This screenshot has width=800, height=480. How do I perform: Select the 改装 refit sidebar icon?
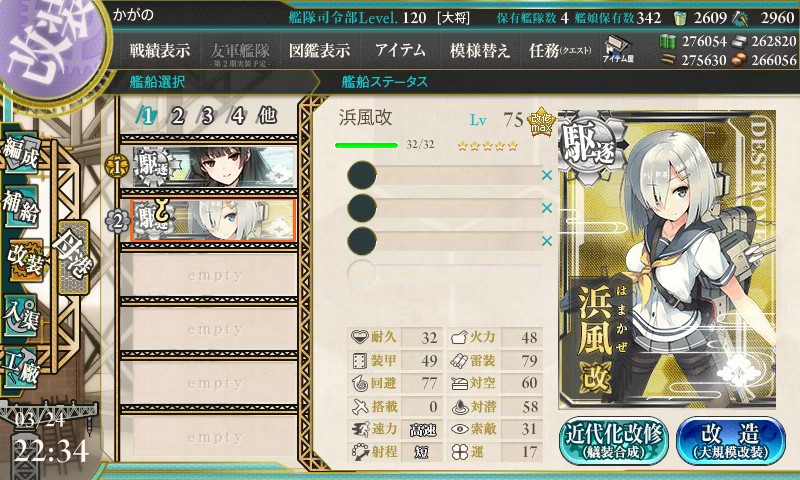pyautogui.click(x=24, y=260)
